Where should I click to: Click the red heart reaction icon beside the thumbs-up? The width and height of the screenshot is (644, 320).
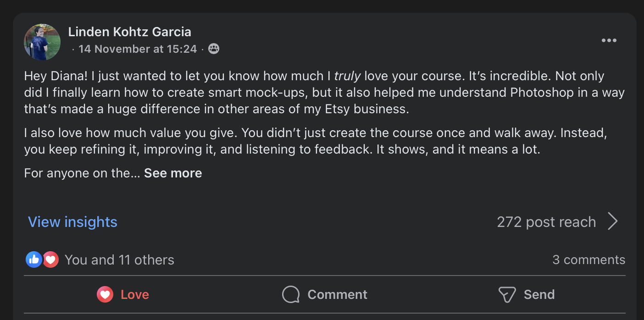pos(50,260)
